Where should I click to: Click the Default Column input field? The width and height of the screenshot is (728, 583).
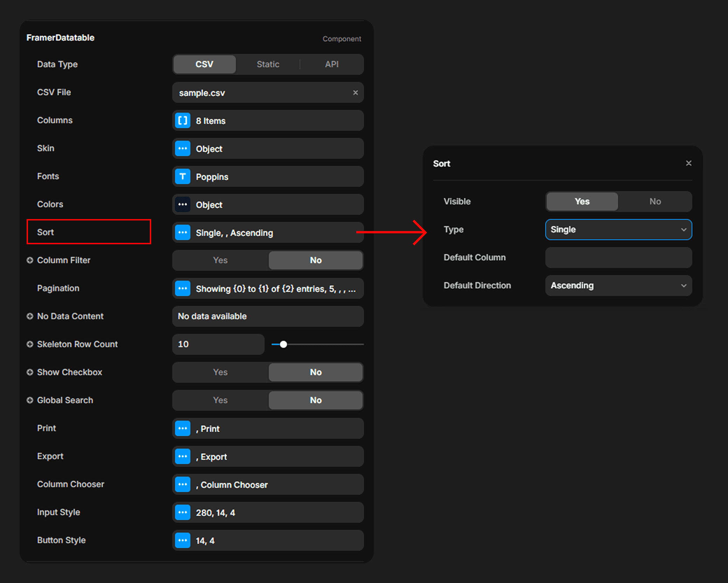click(x=618, y=258)
